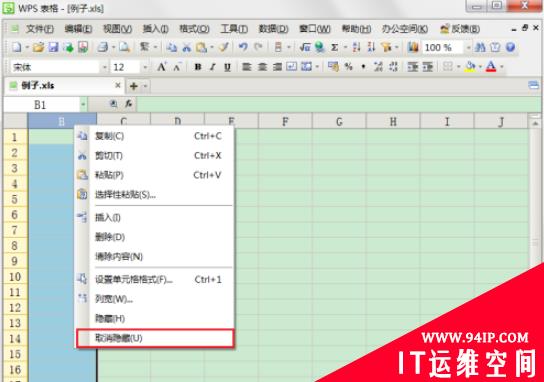Apply the yellow fill color bucket

[471, 67]
